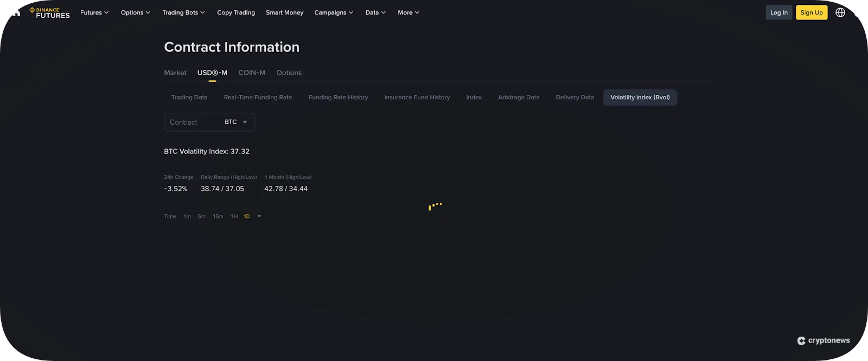Go to Copy Trading
The width and height of the screenshot is (868, 361).
[x=236, y=12]
